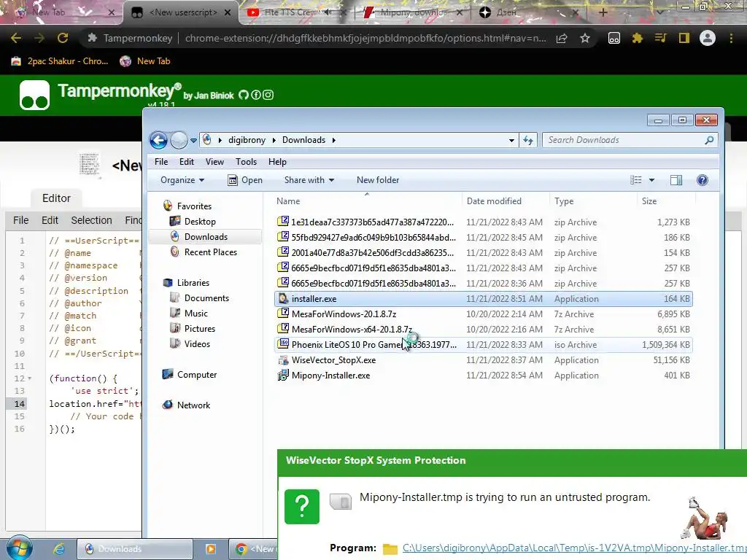The height and width of the screenshot is (560, 747).
Task: Bookmark page with the star icon
Action: tap(585, 38)
